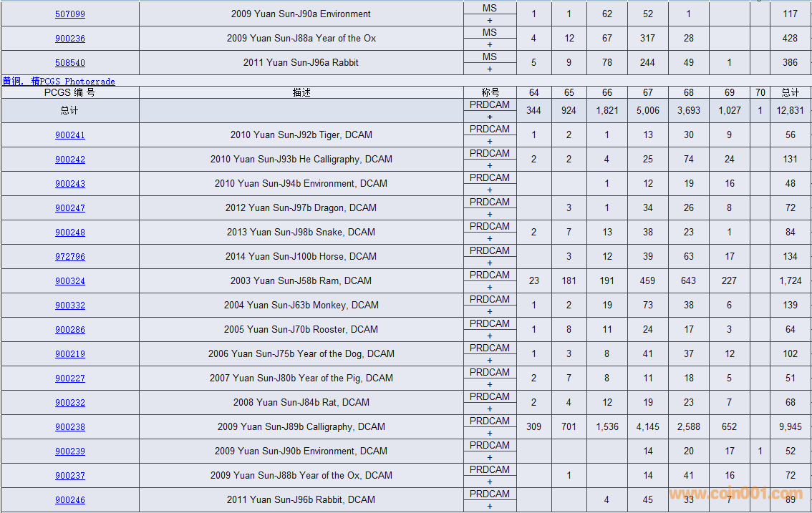Open PCGS number 972796 Horse link
The height and width of the screenshot is (513, 812).
click(70, 257)
